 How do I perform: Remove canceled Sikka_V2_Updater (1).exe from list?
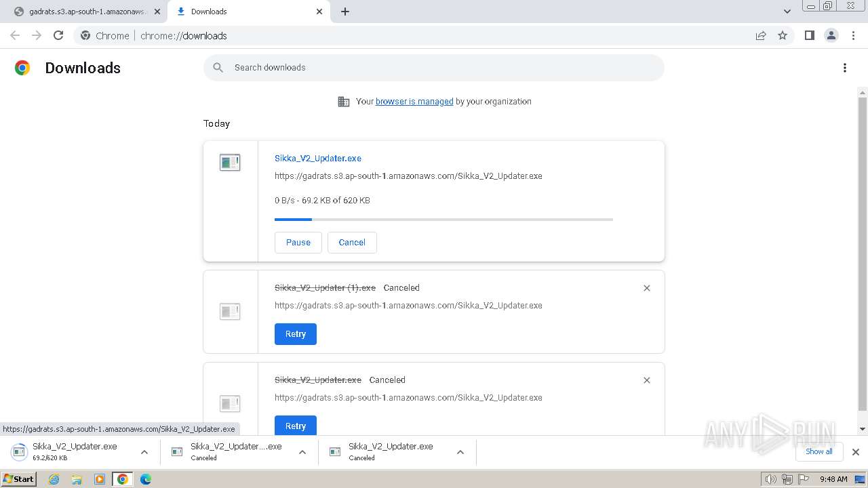647,288
